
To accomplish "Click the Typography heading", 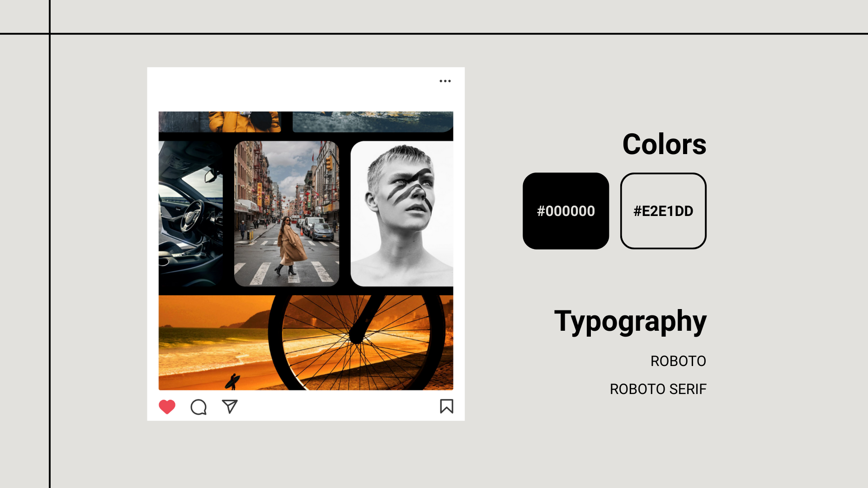I will [x=630, y=322].
